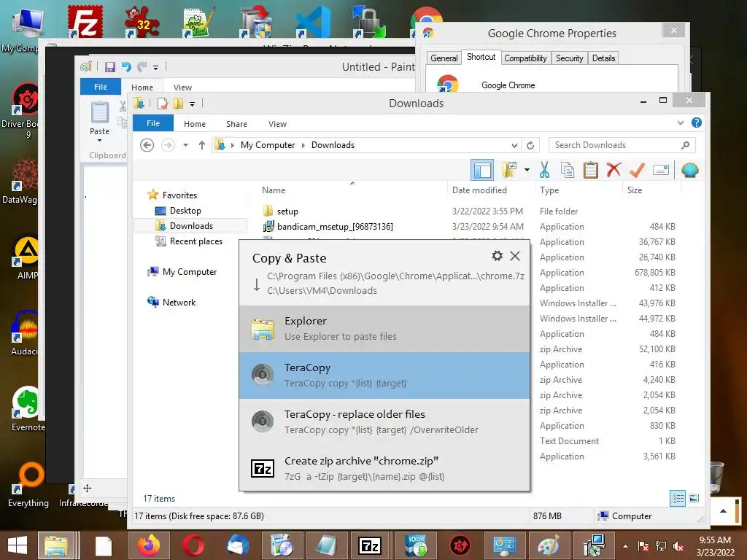Toggle the navigation pane button in Downloads toolbar
Screen dimensions: 747x560
(x=481, y=170)
